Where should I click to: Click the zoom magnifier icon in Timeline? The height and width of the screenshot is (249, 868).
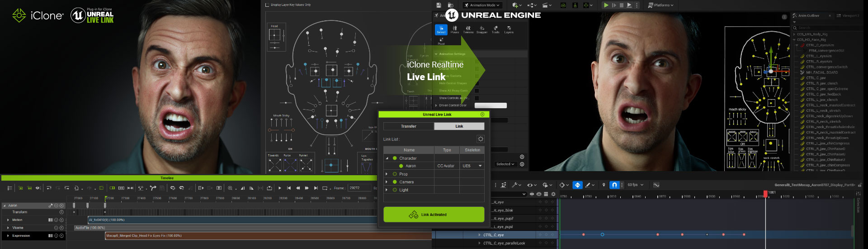pyautogui.click(x=231, y=188)
